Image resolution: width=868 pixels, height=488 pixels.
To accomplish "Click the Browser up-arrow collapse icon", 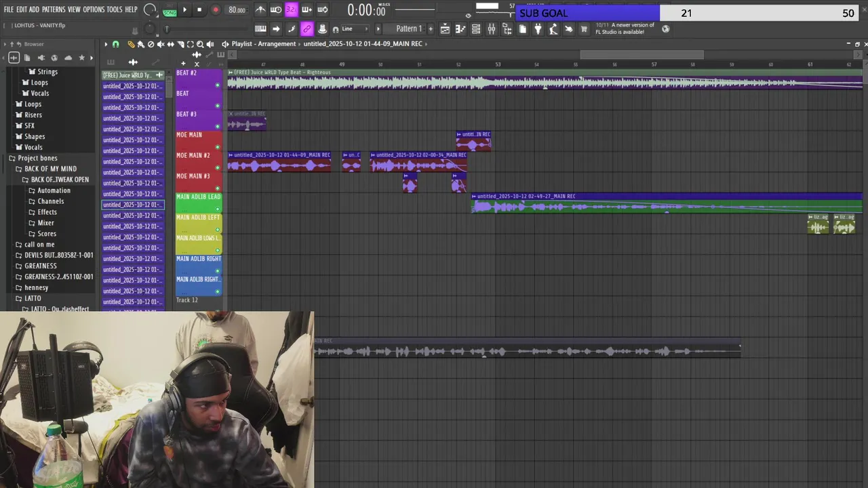I will click(x=12, y=44).
